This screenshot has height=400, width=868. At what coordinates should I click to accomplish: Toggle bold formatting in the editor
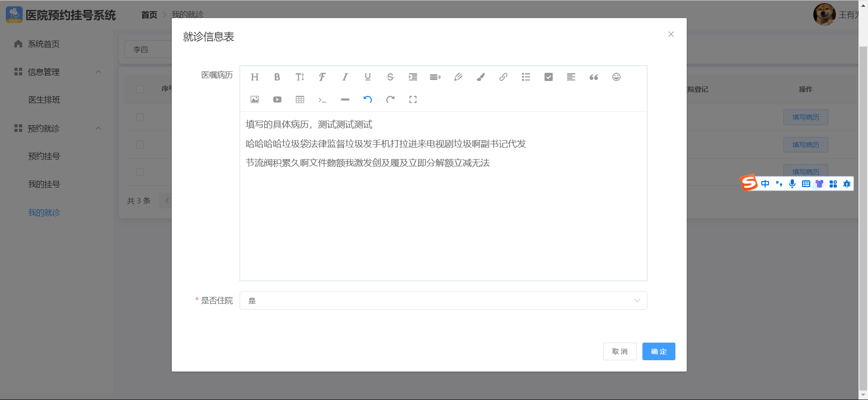277,77
